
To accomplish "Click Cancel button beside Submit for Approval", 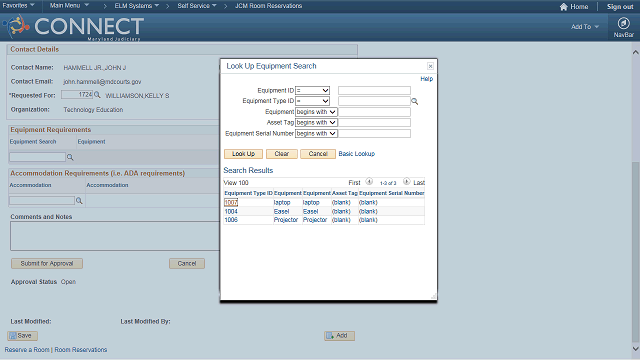I will (x=187, y=263).
